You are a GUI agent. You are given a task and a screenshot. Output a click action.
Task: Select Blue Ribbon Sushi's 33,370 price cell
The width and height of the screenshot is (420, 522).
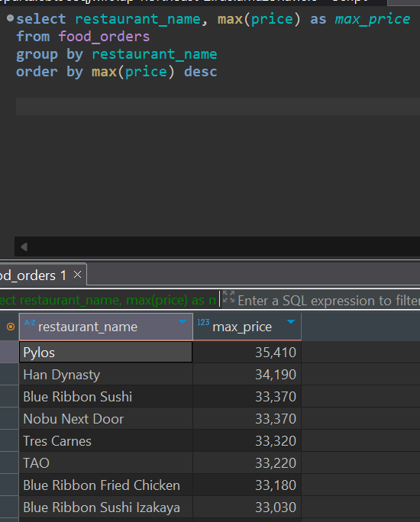click(x=247, y=397)
